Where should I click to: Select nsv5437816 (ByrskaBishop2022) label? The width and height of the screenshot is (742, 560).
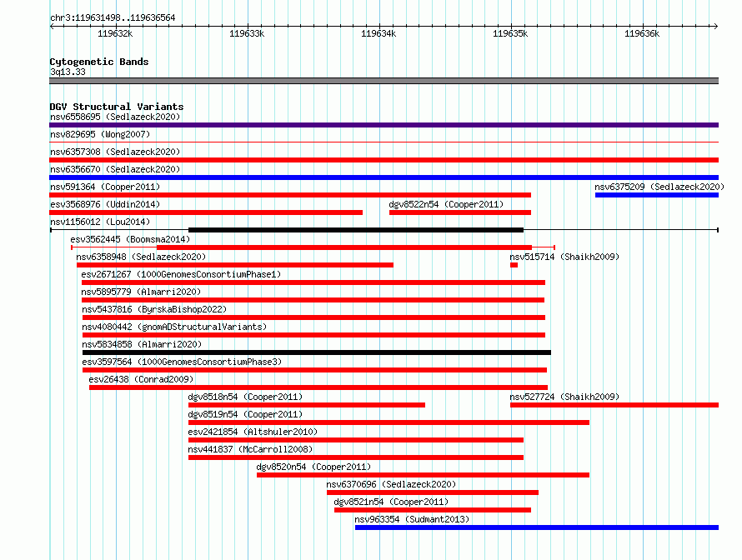click(x=154, y=309)
